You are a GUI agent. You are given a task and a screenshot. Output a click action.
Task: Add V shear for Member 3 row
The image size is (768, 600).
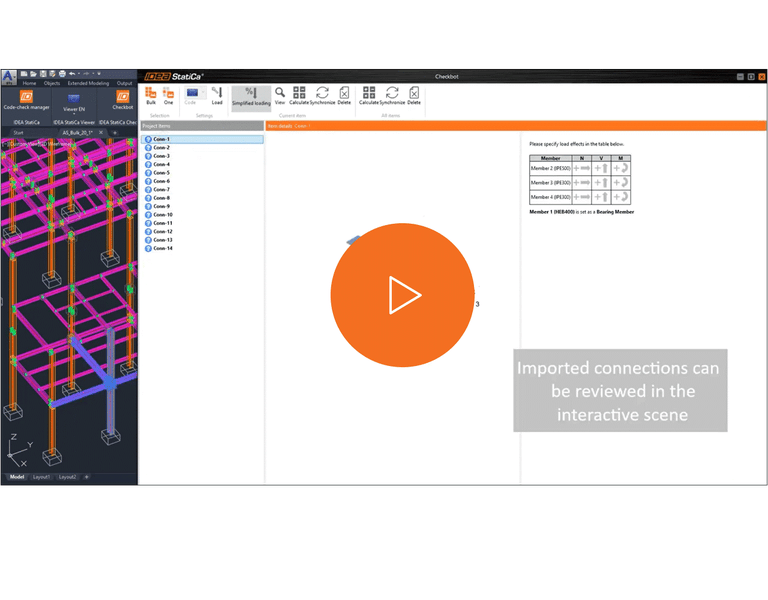601,183
